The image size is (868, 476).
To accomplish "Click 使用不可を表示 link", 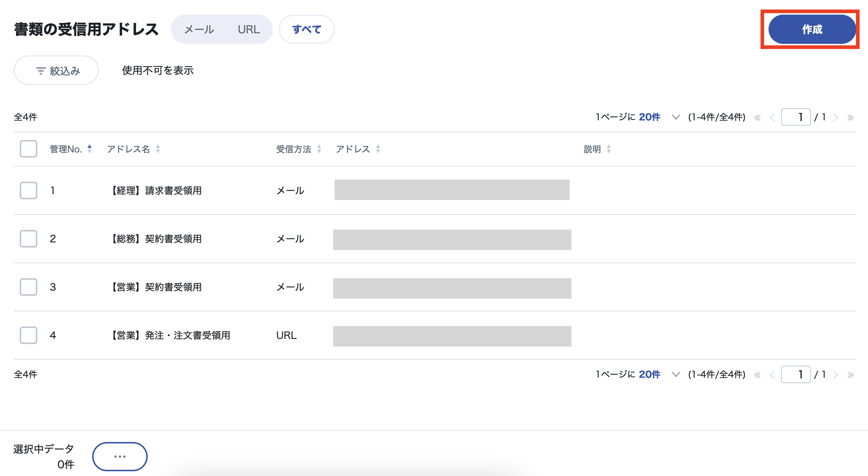I will (x=158, y=70).
